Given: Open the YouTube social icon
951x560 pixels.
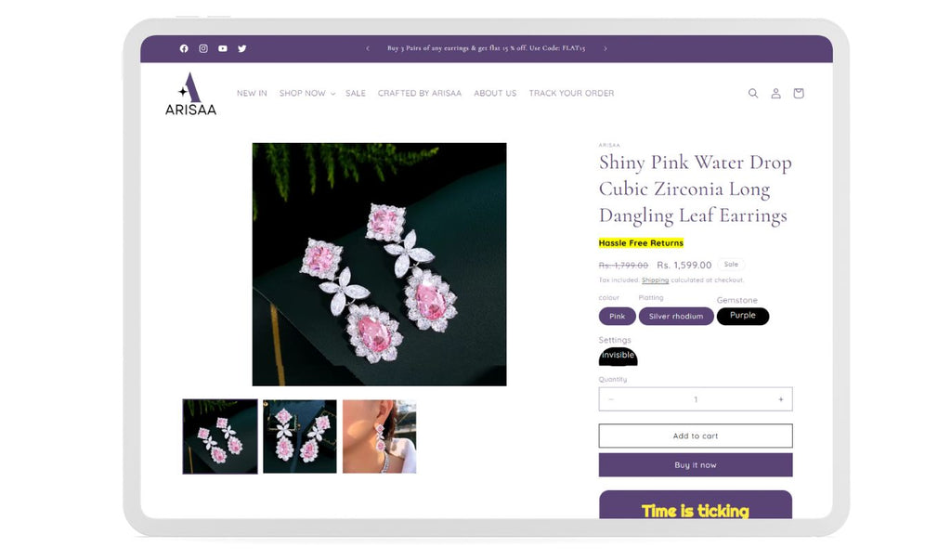Looking at the screenshot, I should (223, 48).
